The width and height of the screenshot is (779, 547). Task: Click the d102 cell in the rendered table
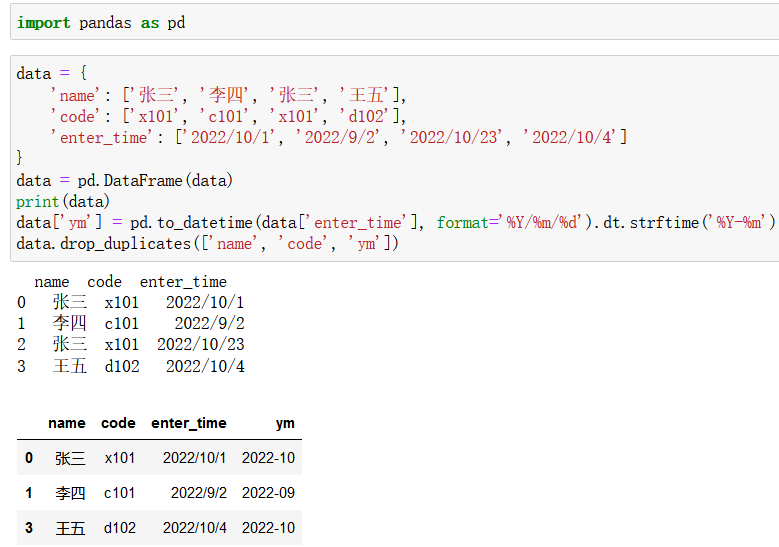tap(120, 528)
